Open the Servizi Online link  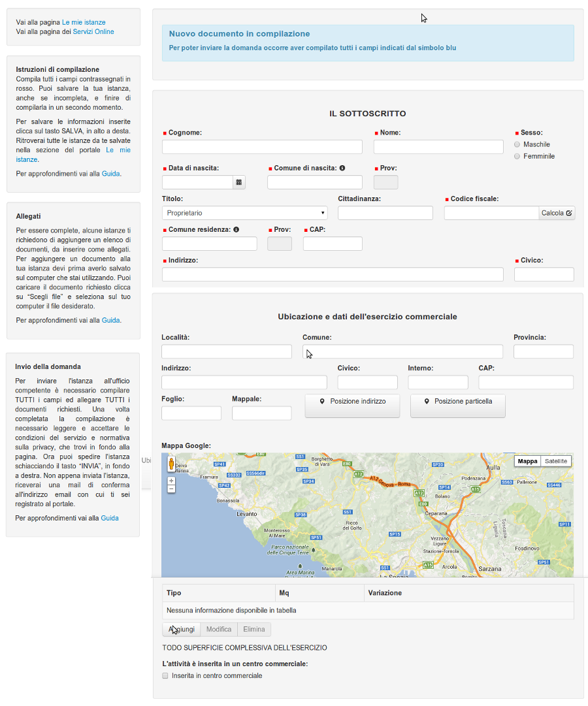(x=93, y=31)
